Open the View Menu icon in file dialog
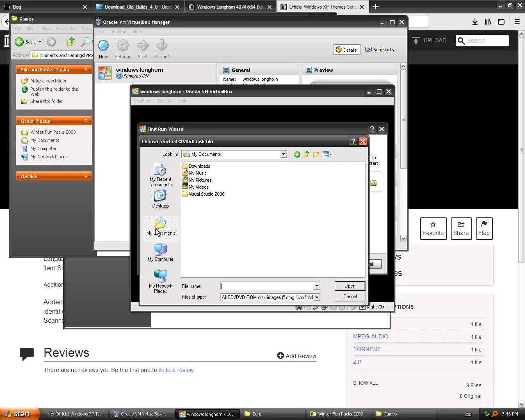This screenshot has width=525, height=420. tap(327, 154)
